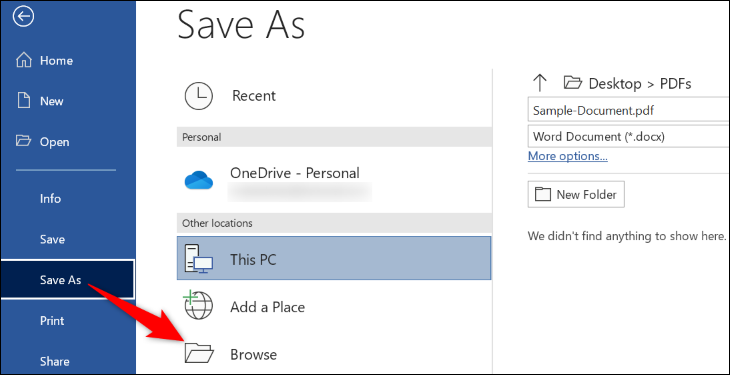Click the Browse folder icon
The width and height of the screenshot is (730, 375).
tap(198, 353)
